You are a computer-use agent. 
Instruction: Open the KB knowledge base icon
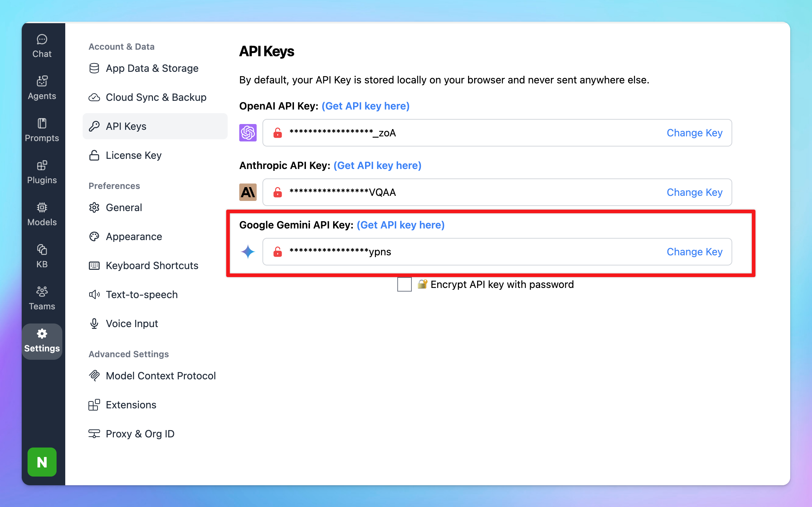42,256
